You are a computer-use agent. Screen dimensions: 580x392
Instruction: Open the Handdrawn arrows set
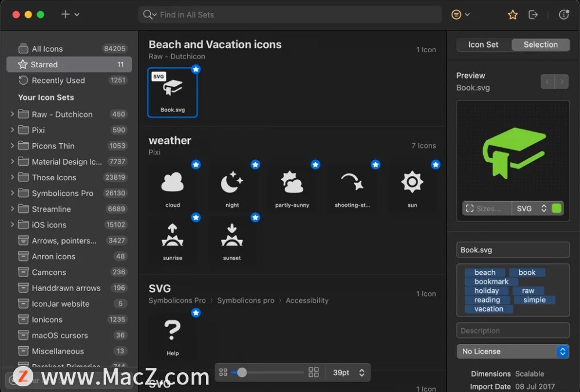coord(69,288)
